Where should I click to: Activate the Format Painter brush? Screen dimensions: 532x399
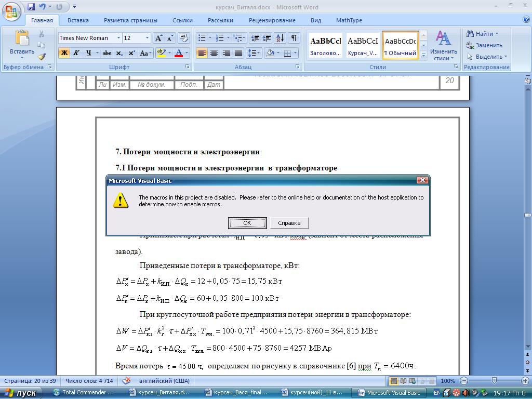[x=42, y=56]
